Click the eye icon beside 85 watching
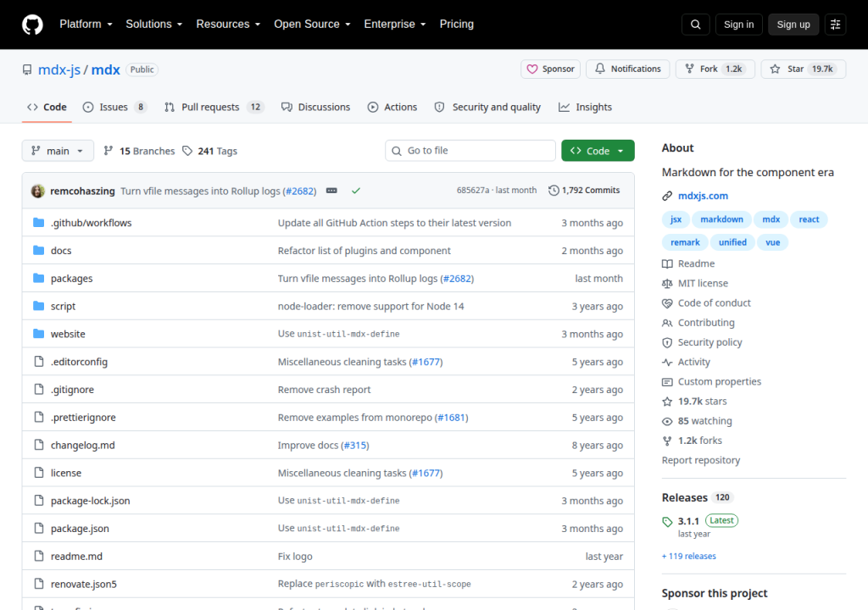The width and height of the screenshot is (868, 610). 667,421
